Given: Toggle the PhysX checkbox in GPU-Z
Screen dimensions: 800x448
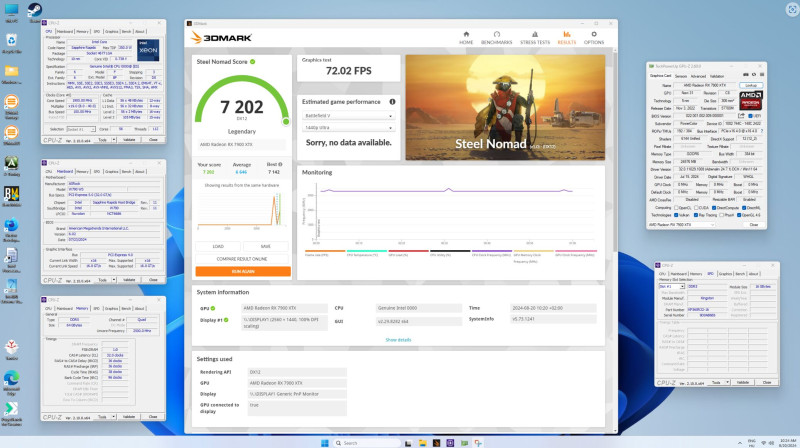Looking at the screenshot, I should 721,215.
